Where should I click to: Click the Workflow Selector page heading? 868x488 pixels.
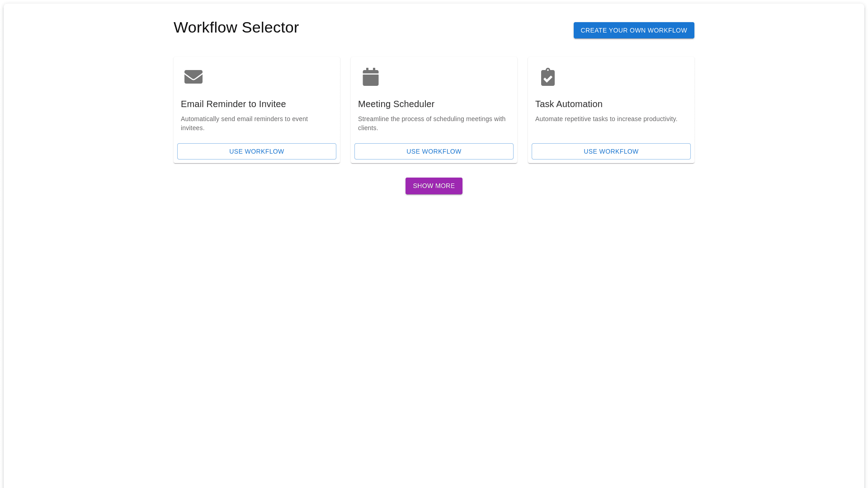click(236, 28)
